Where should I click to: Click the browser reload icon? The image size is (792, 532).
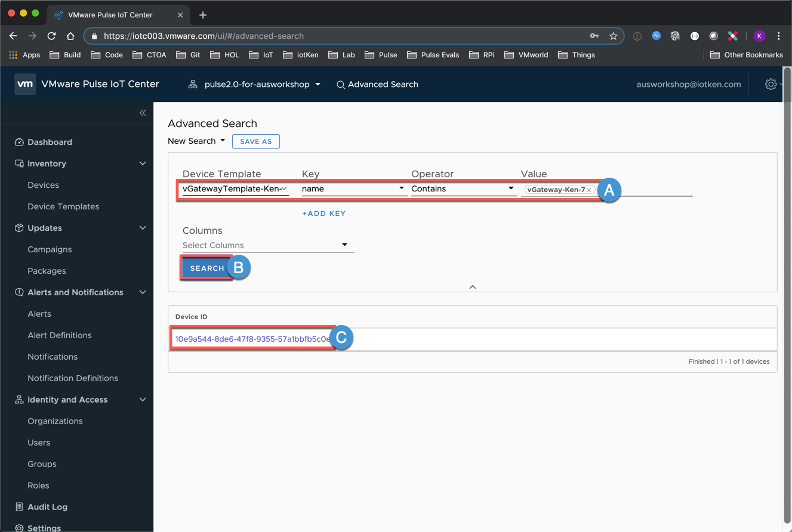click(51, 36)
